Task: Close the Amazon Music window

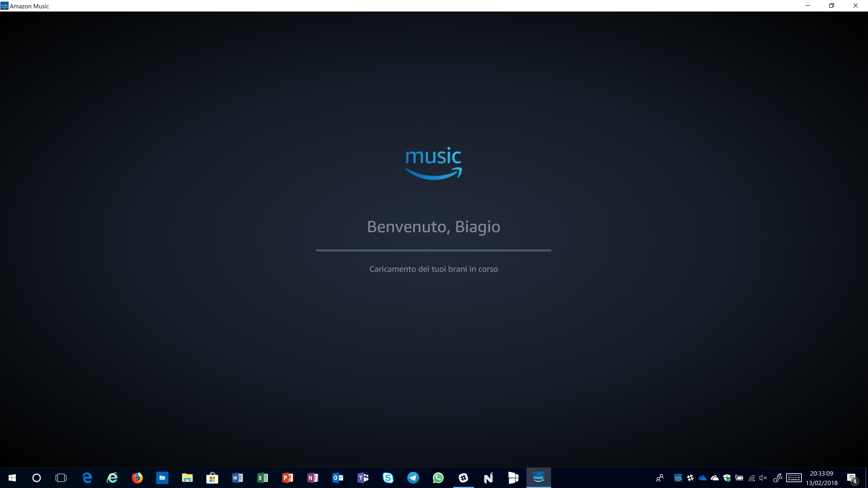Action: point(856,5)
